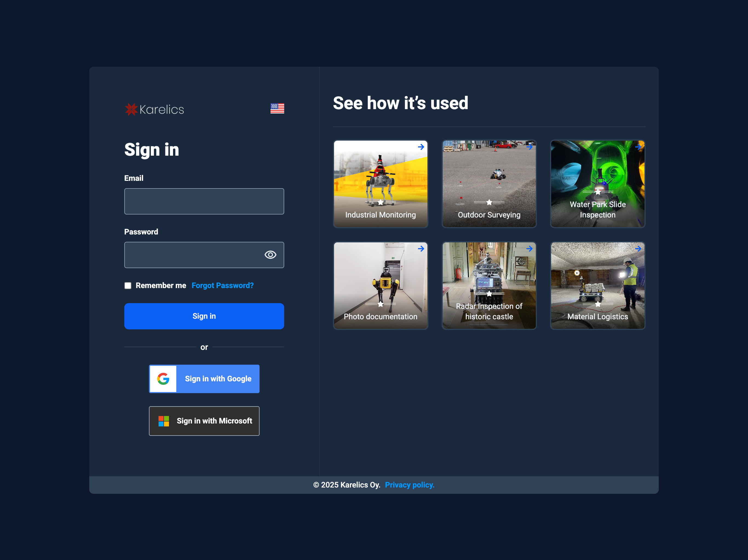This screenshot has width=748, height=560.
Task: Favorite Photo documentation via its star
Action: [380, 304]
